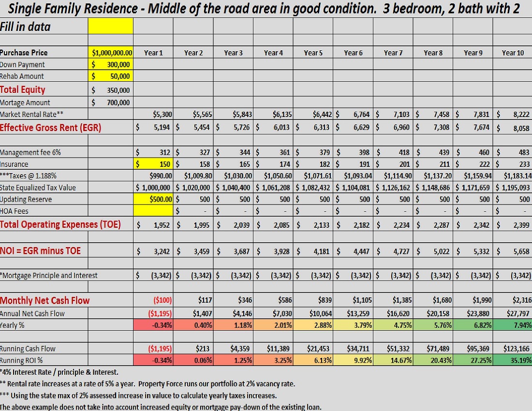
Task: Select the Year 6 NOI value 4,447
Action: click(x=353, y=251)
